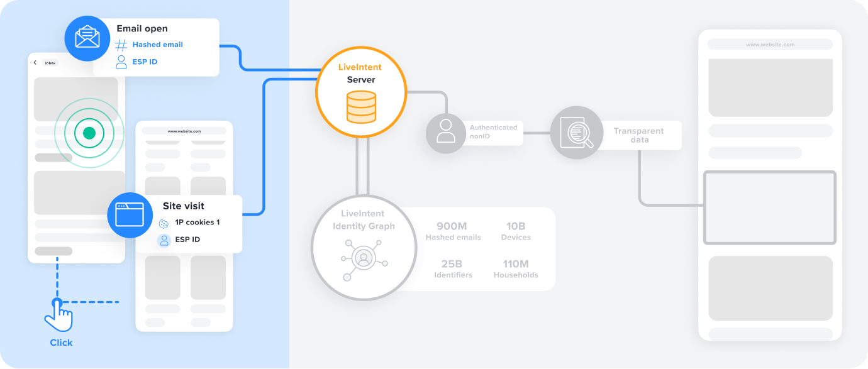Image resolution: width=868 pixels, height=369 pixels.
Task: Click the cookie icon beside 1P cookies 1
Action: pos(164,223)
